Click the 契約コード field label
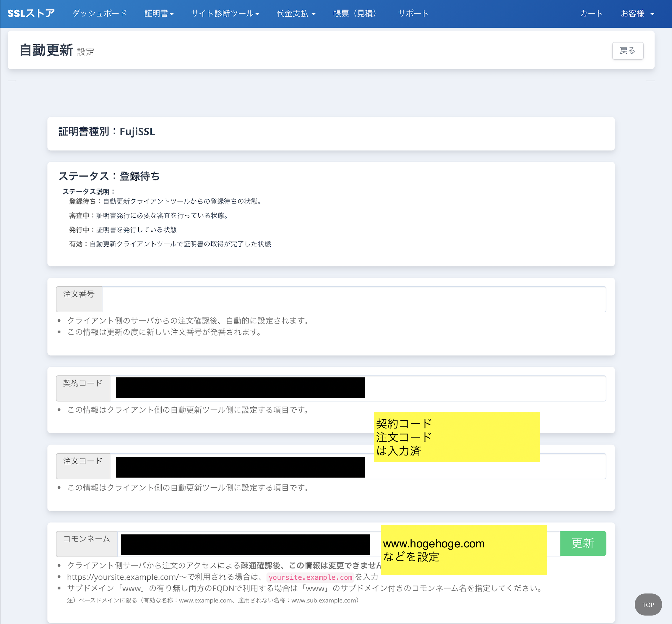Viewport: 672px width, 624px height. click(83, 388)
